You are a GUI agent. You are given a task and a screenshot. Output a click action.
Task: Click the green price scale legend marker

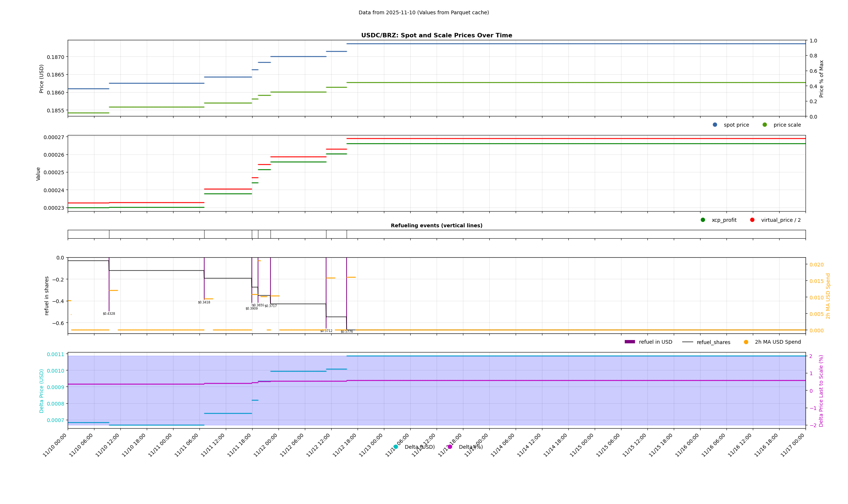click(x=765, y=125)
